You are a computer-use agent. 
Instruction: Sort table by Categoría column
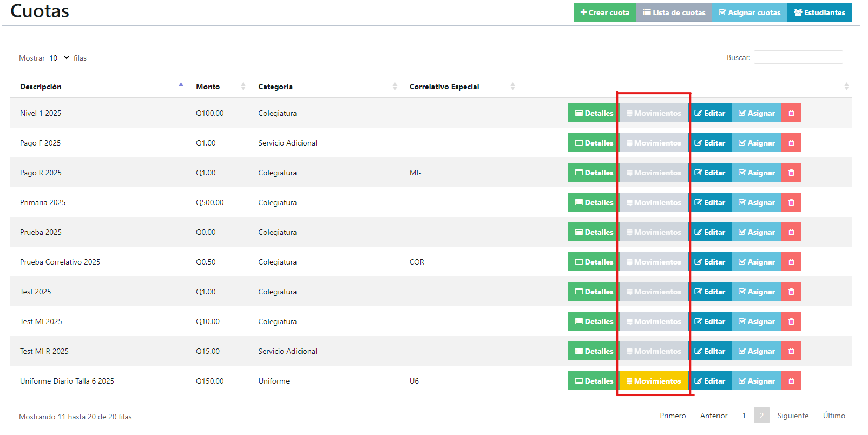coord(324,87)
